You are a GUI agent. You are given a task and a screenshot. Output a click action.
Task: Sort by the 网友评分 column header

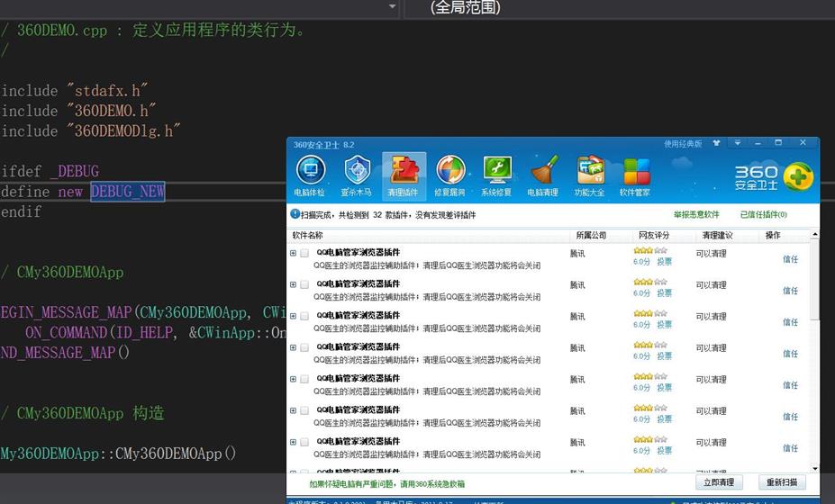coord(664,235)
